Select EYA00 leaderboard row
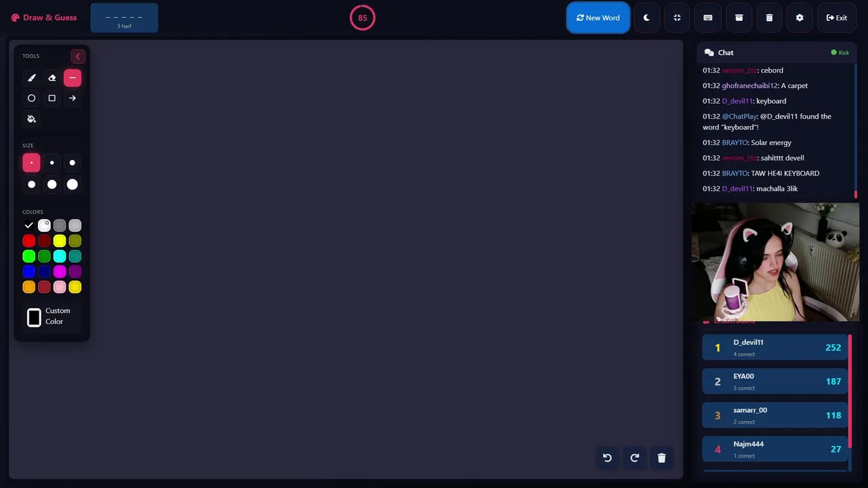This screenshot has width=868, height=488. point(775,381)
